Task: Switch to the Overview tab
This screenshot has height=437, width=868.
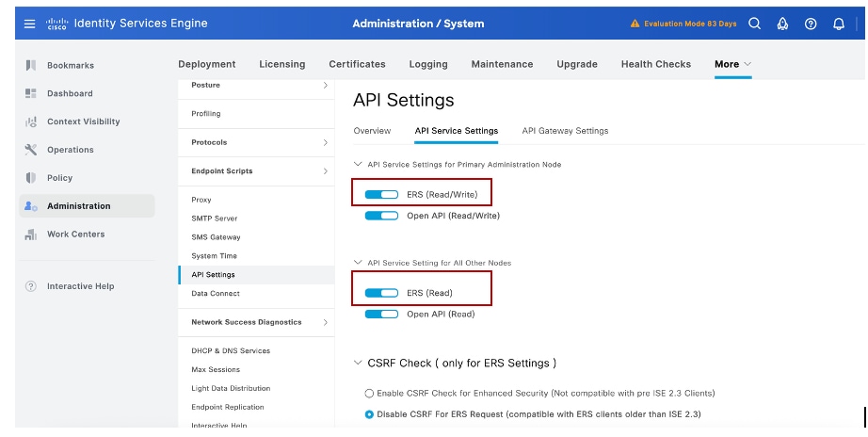Action: click(372, 131)
